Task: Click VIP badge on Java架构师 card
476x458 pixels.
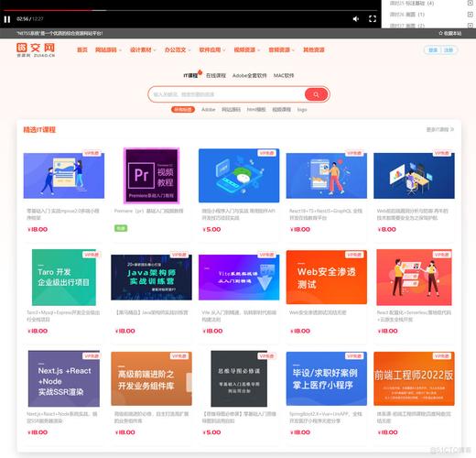Action: tap(179, 255)
